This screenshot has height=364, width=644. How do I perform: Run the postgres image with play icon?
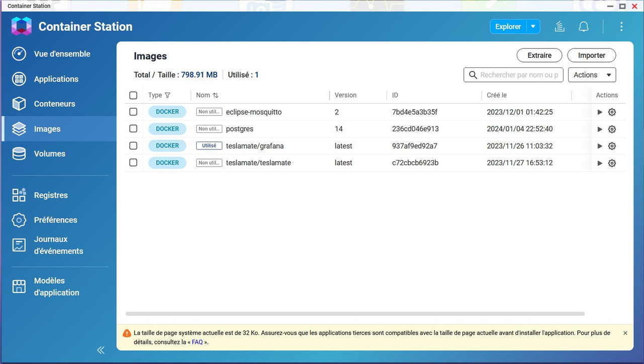[x=600, y=129]
